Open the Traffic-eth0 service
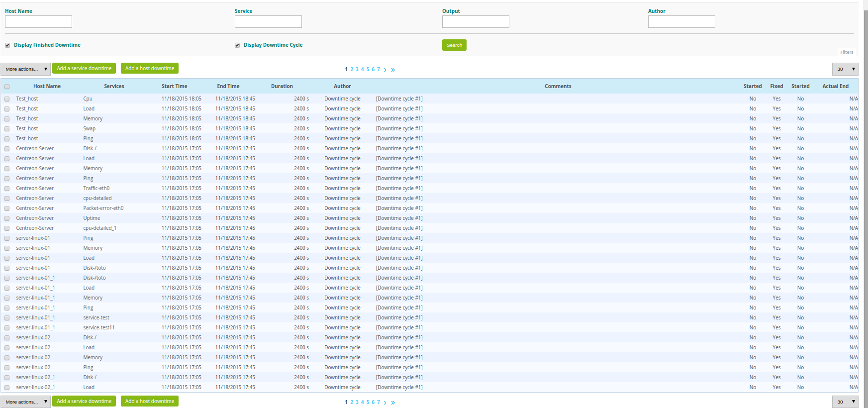 point(96,189)
